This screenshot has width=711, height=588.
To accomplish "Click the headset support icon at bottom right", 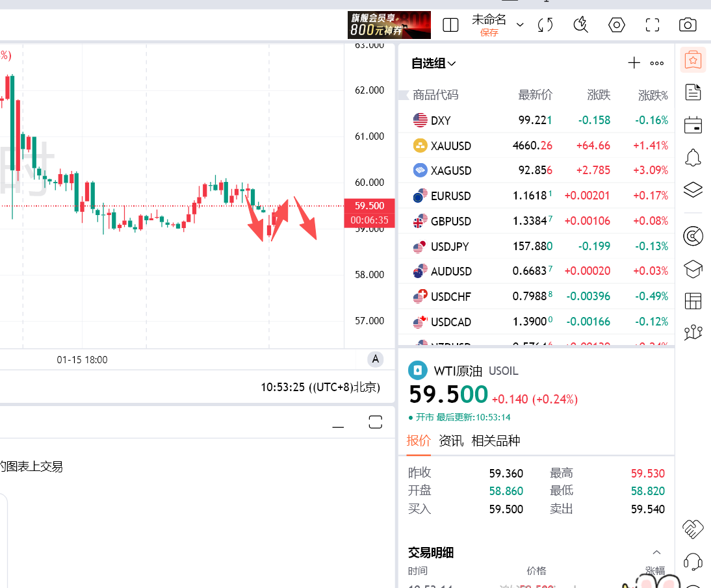I will (x=693, y=563).
